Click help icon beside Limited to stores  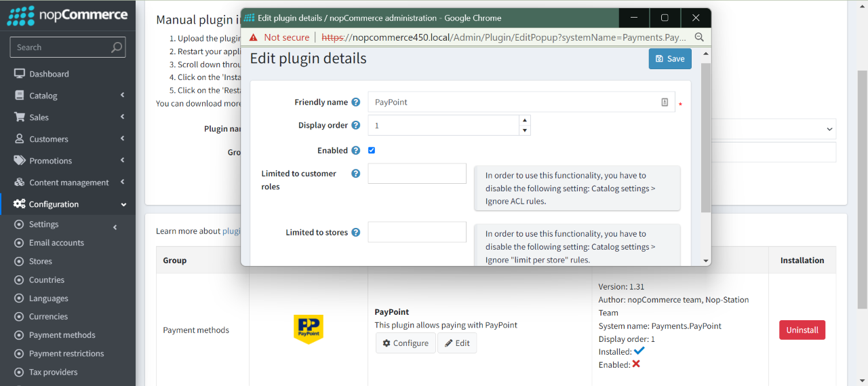pyautogui.click(x=355, y=233)
